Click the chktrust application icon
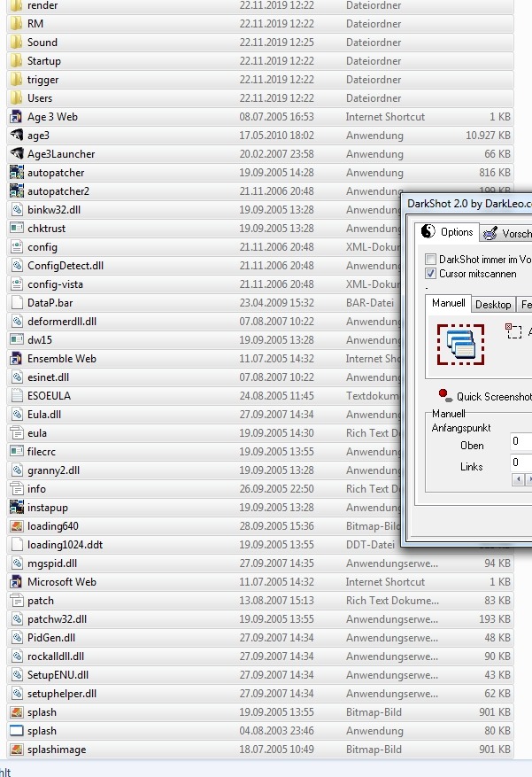This screenshot has width=532, height=777. pyautogui.click(x=16, y=229)
